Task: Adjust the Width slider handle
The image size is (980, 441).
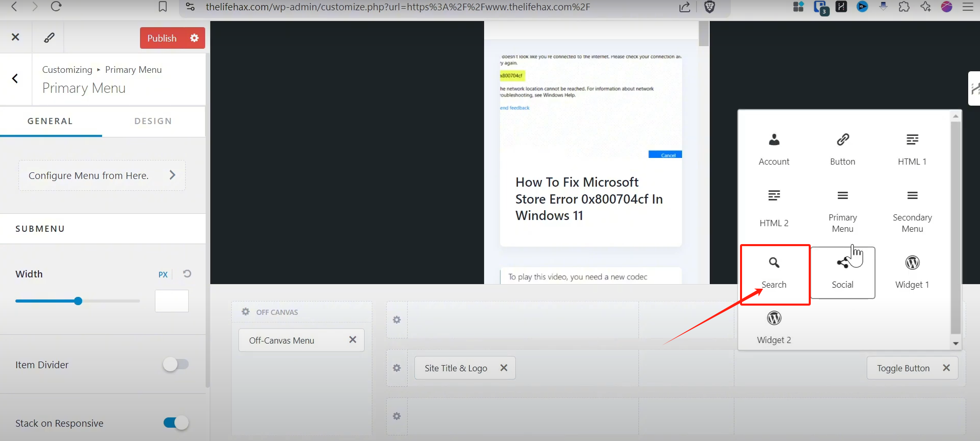Action: pyautogui.click(x=78, y=301)
